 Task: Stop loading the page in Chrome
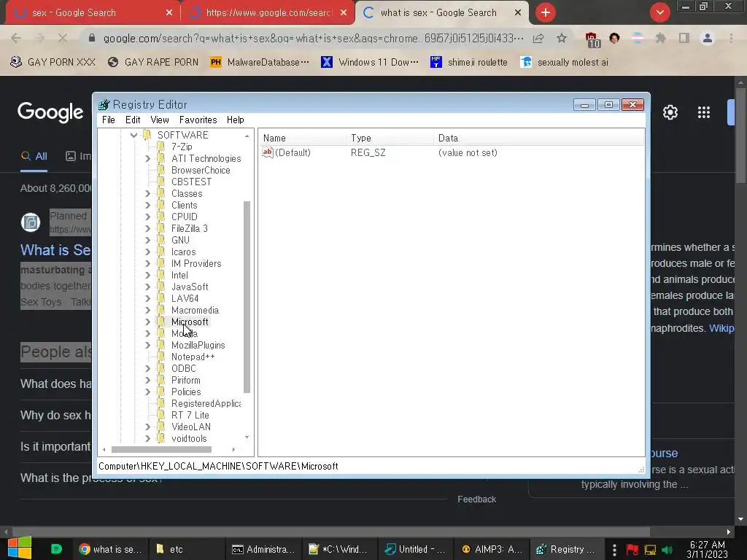(63, 38)
